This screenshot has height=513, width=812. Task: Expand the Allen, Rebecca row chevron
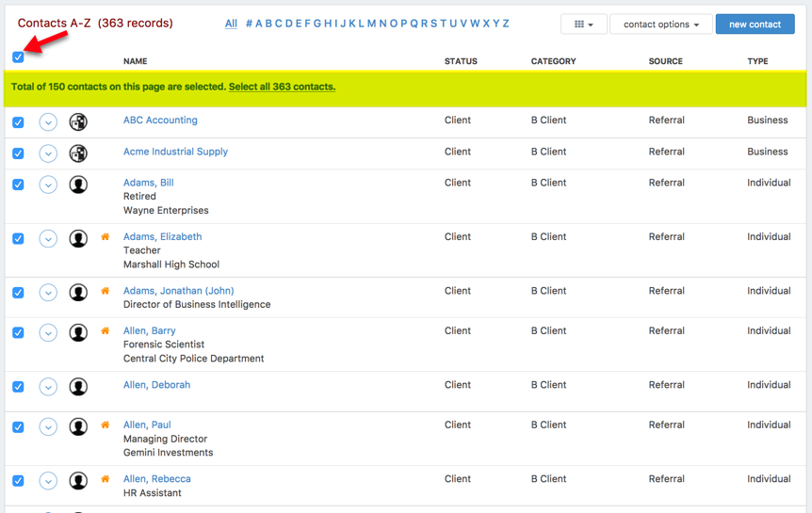pyautogui.click(x=48, y=481)
